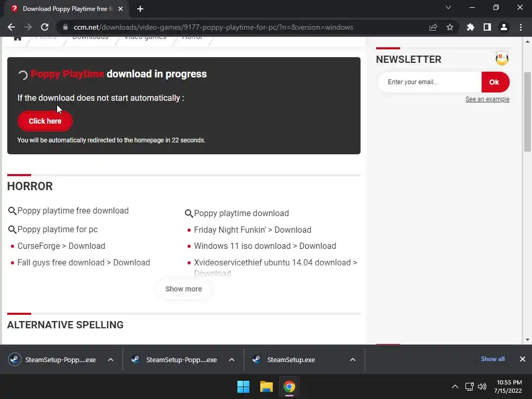The height and width of the screenshot is (399, 532).
Task: Open the taskbar clock and date
Action: (508, 387)
